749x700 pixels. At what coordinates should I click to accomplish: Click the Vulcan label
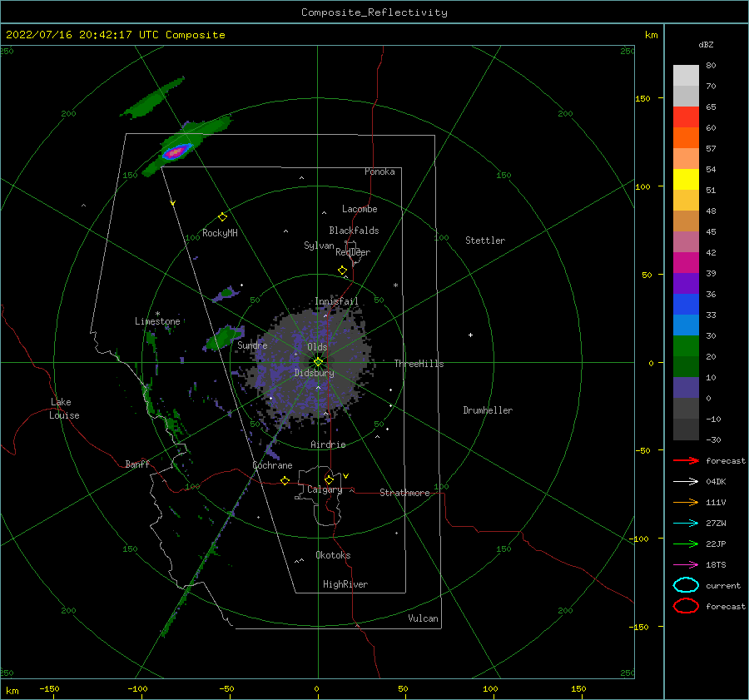pyautogui.click(x=424, y=618)
